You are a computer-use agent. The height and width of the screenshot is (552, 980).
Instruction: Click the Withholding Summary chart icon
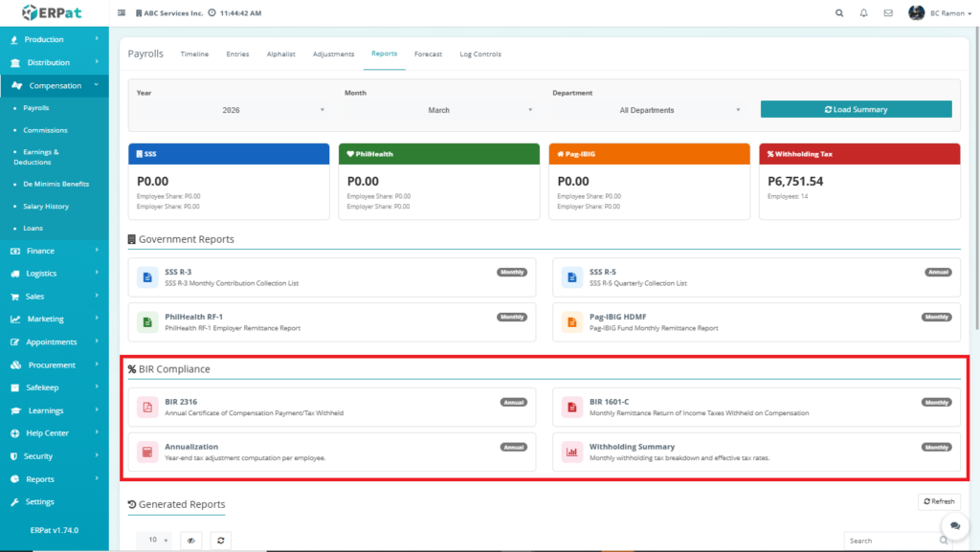tap(572, 452)
